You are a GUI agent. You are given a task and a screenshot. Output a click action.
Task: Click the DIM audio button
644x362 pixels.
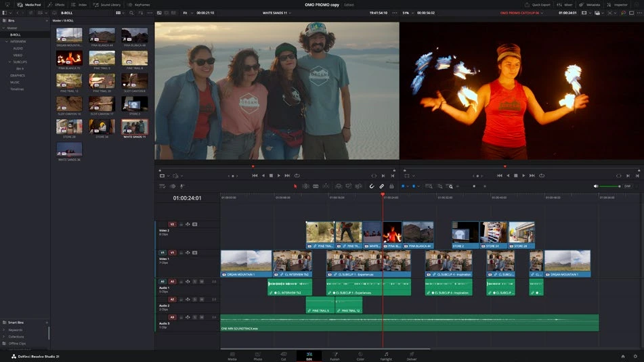click(627, 186)
